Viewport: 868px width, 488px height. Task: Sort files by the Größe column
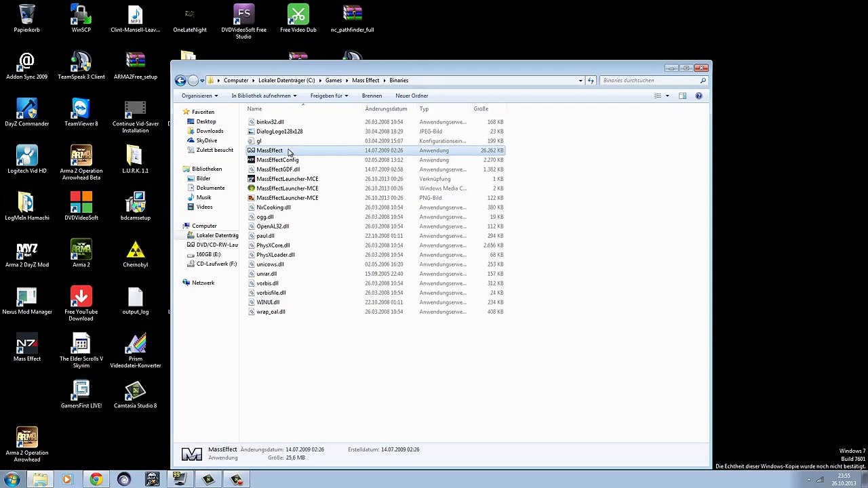[489, 108]
